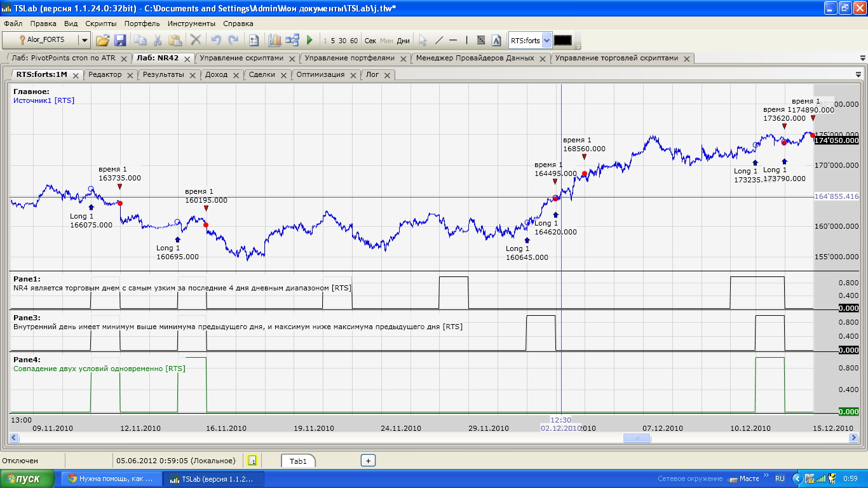Screen dimensions: 868x488
Task: Click the bar chart icon in toolbar
Action: tap(275, 40)
